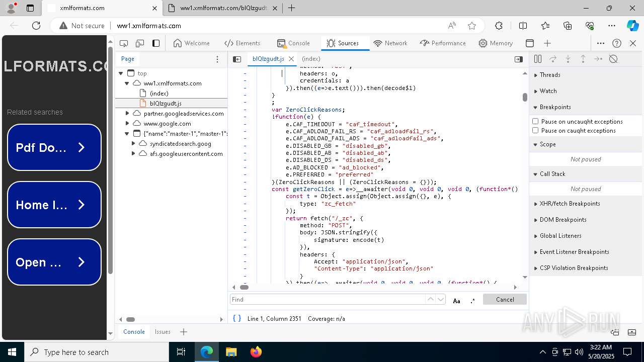Toggle match case Aa in Find
This screenshot has height=362, width=644.
point(456,301)
